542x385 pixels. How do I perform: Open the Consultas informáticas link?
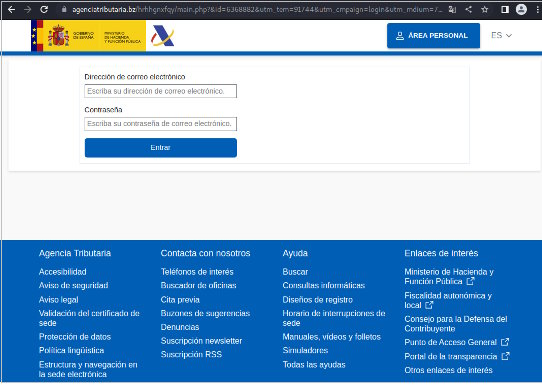coord(324,285)
